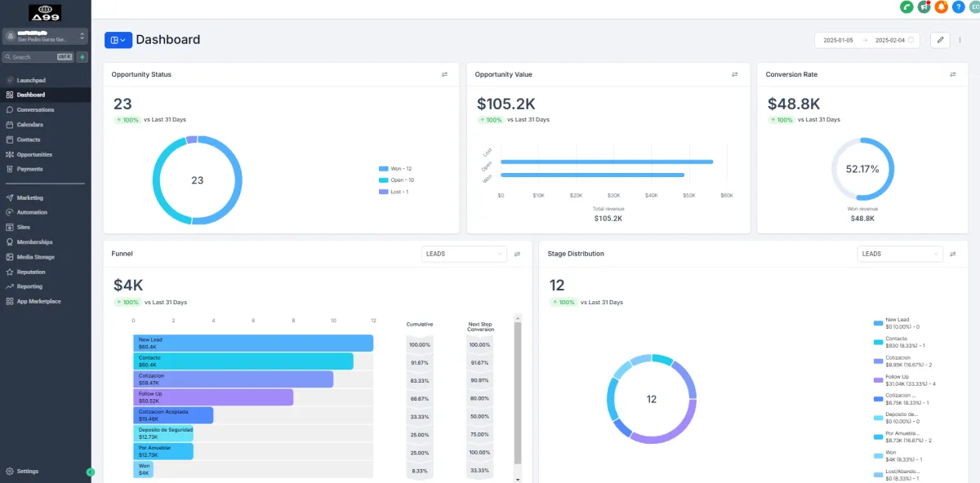
Task: Open the megaphone announcements icon
Action: [924, 7]
